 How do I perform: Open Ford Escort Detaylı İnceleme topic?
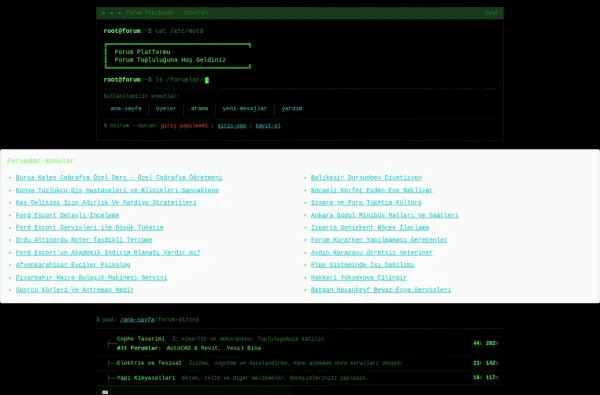coord(67,215)
